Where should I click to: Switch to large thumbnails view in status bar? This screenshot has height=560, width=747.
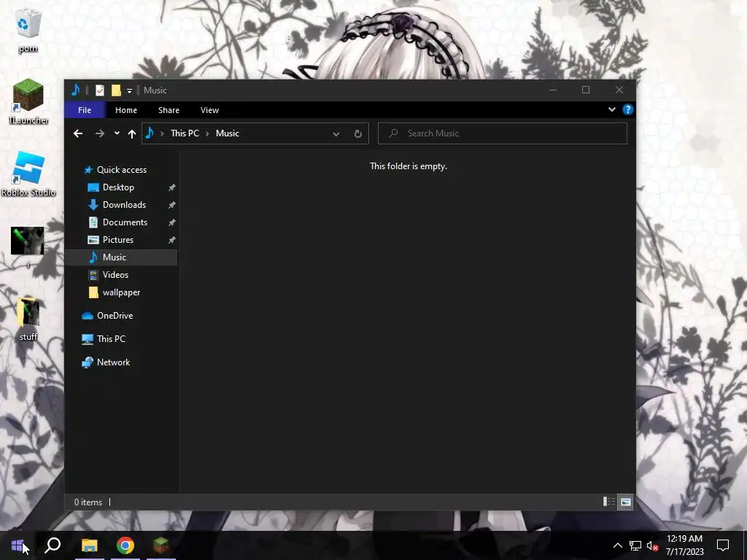pyautogui.click(x=625, y=502)
